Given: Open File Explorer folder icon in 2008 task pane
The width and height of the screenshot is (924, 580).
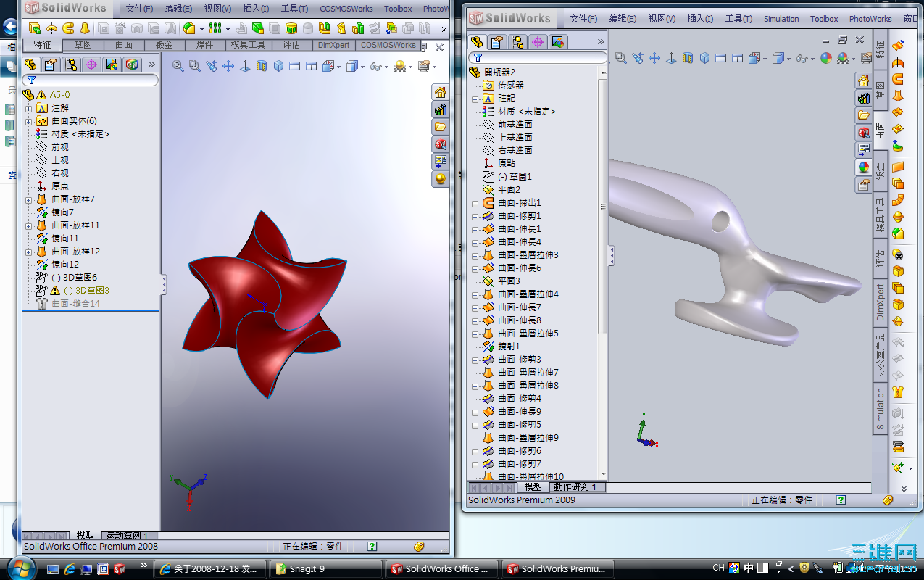Looking at the screenshot, I should coord(441,127).
